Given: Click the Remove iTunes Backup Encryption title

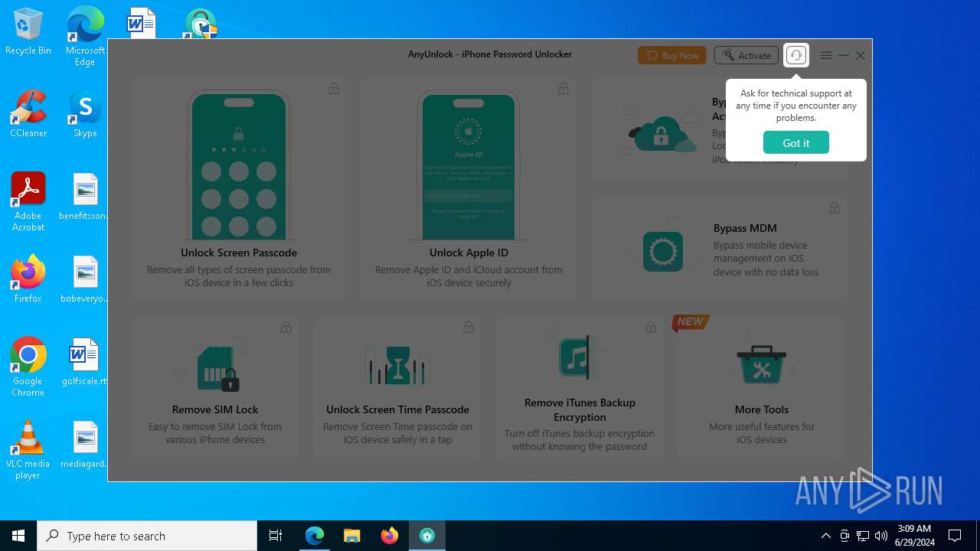Looking at the screenshot, I should pyautogui.click(x=580, y=410).
